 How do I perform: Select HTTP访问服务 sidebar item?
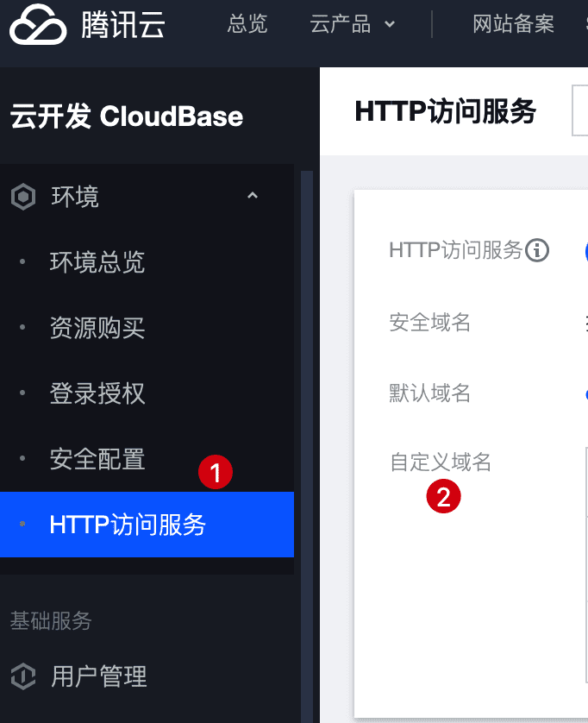coord(147,525)
